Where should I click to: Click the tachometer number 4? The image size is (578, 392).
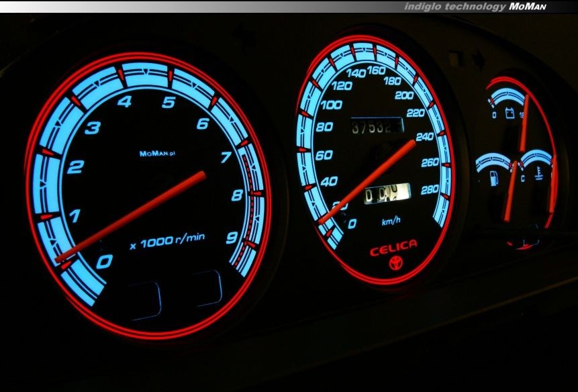125,101
